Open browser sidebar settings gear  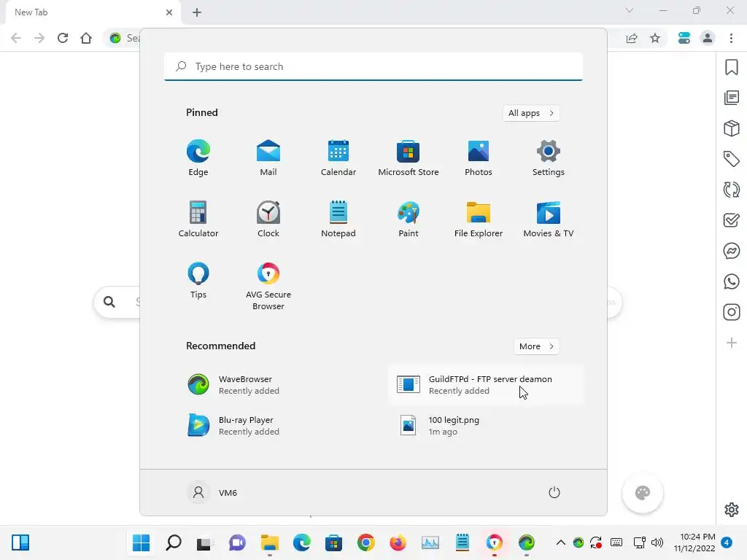pyautogui.click(x=731, y=510)
